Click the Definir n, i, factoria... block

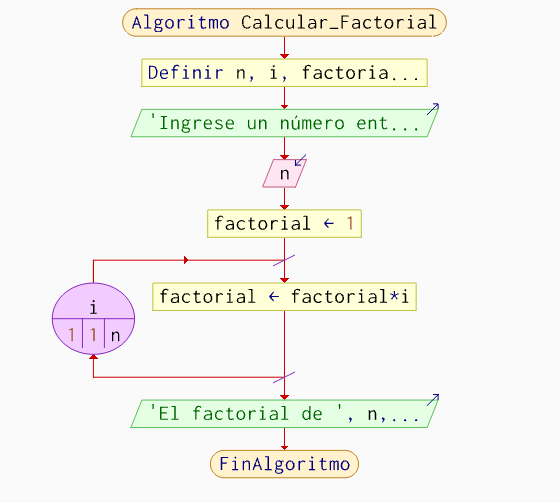(284, 73)
